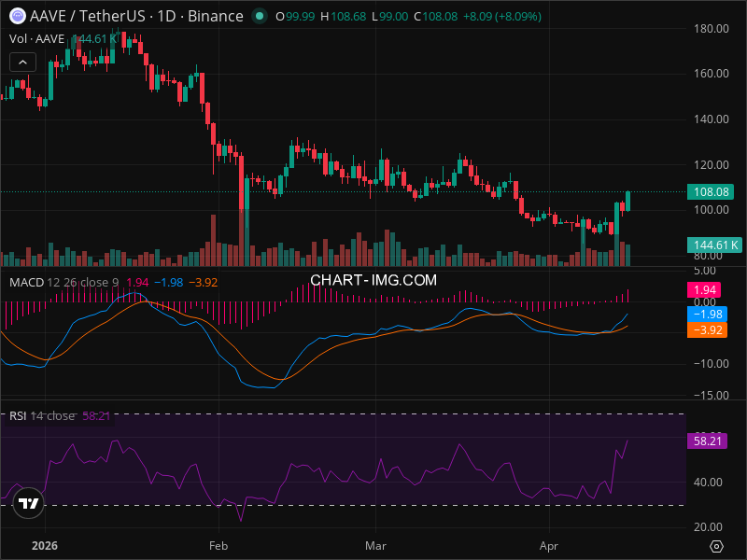Click the latest green candlestick at 108
747x560 pixels.
pyautogui.click(x=627, y=201)
